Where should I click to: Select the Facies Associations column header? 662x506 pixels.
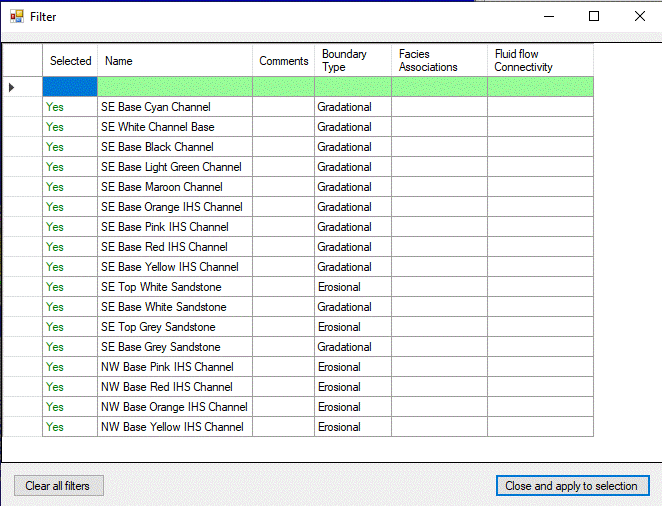(x=438, y=61)
